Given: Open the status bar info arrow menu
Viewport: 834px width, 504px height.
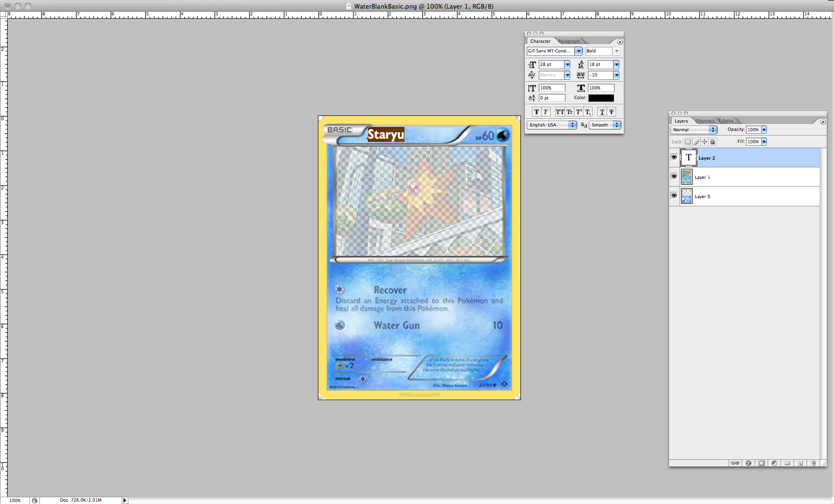Looking at the screenshot, I should coord(125,500).
